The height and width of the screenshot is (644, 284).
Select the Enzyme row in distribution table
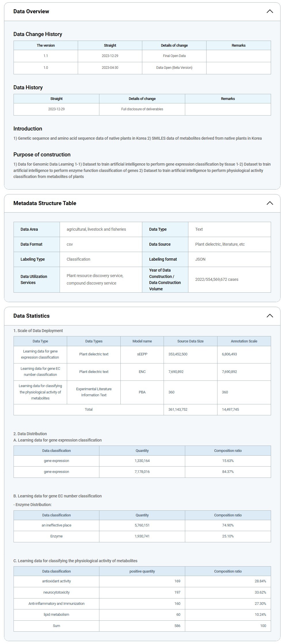coord(56,536)
